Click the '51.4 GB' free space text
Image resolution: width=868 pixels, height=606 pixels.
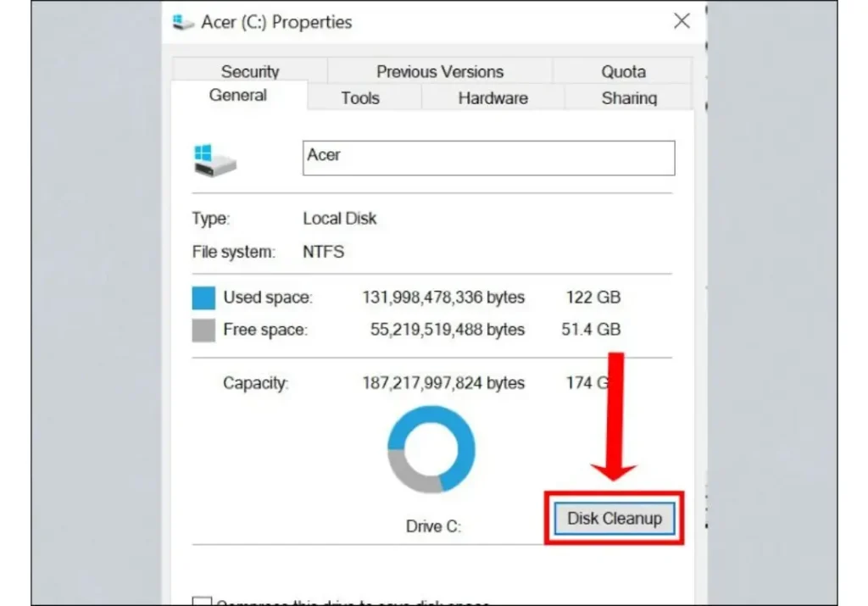(x=591, y=330)
